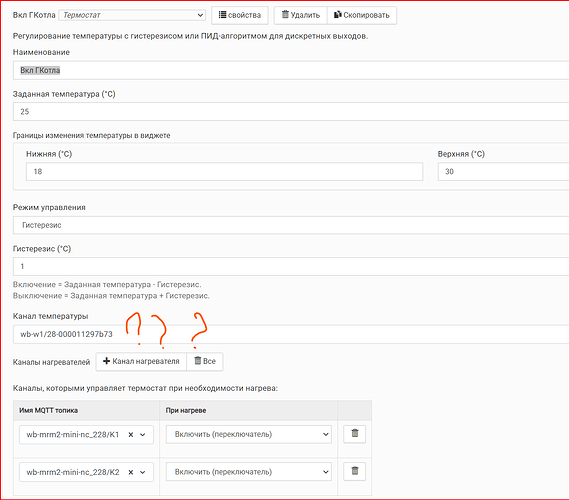
Task: Delete the K2 row with trash icon
Action: (x=355, y=471)
